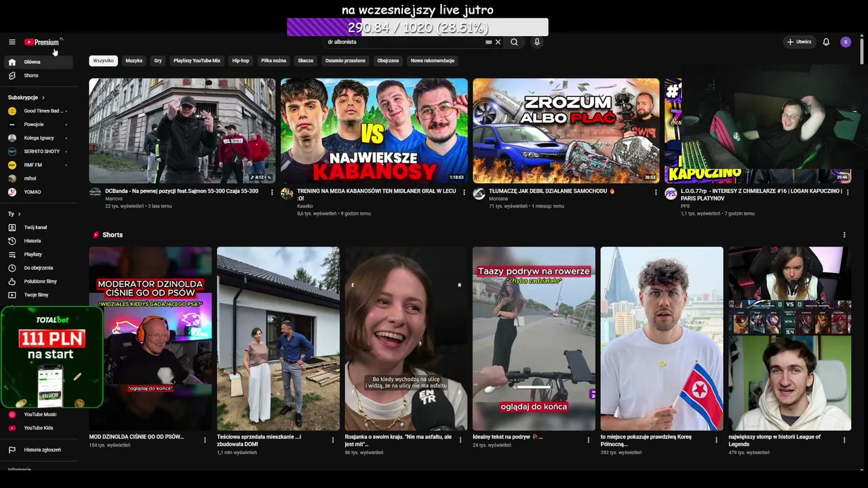Select the Muzyka filter chip
The image size is (868, 488).
(x=134, y=60)
